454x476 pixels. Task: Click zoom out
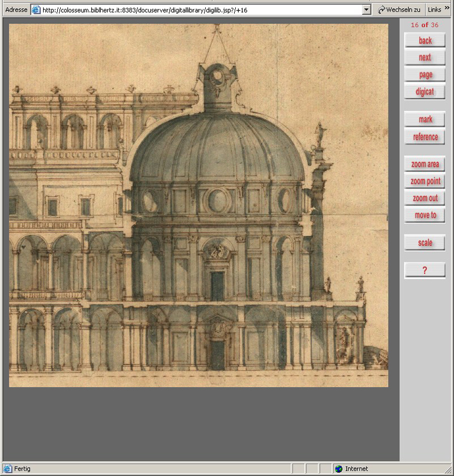pyautogui.click(x=425, y=199)
